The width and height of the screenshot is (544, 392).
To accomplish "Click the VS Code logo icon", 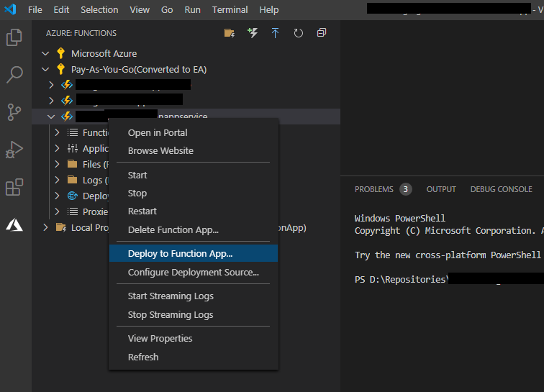I will tap(10, 9).
